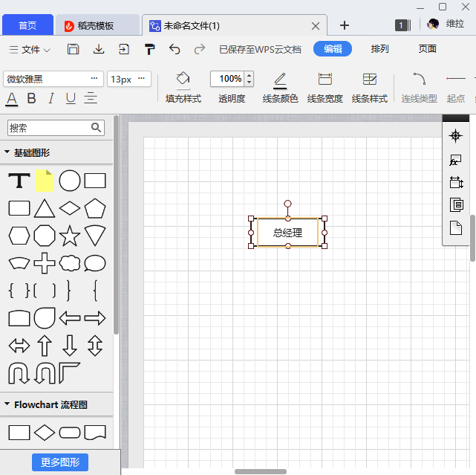Click the line color pen icon

[x=280, y=79]
